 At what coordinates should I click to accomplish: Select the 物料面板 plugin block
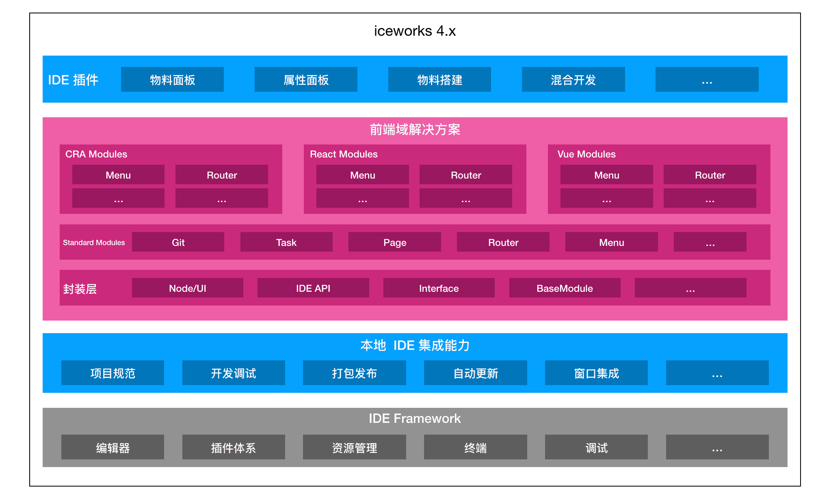coord(172,80)
